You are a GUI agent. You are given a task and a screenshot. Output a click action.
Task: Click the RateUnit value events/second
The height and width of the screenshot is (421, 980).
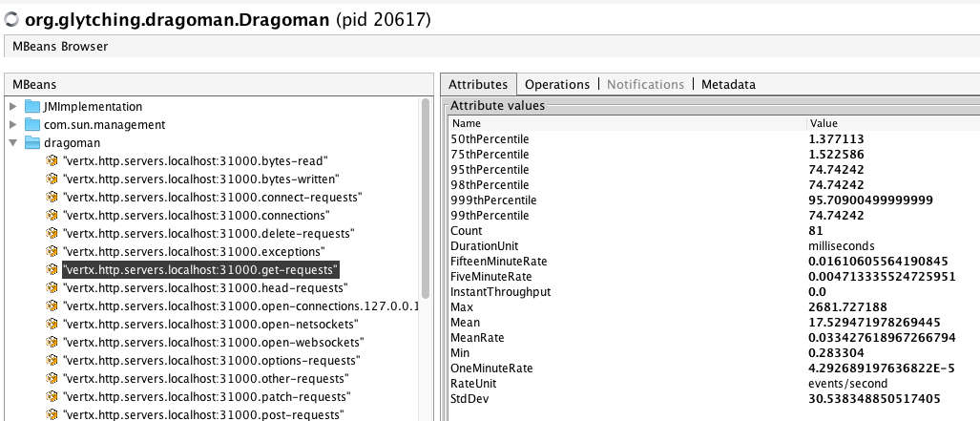coord(847,384)
